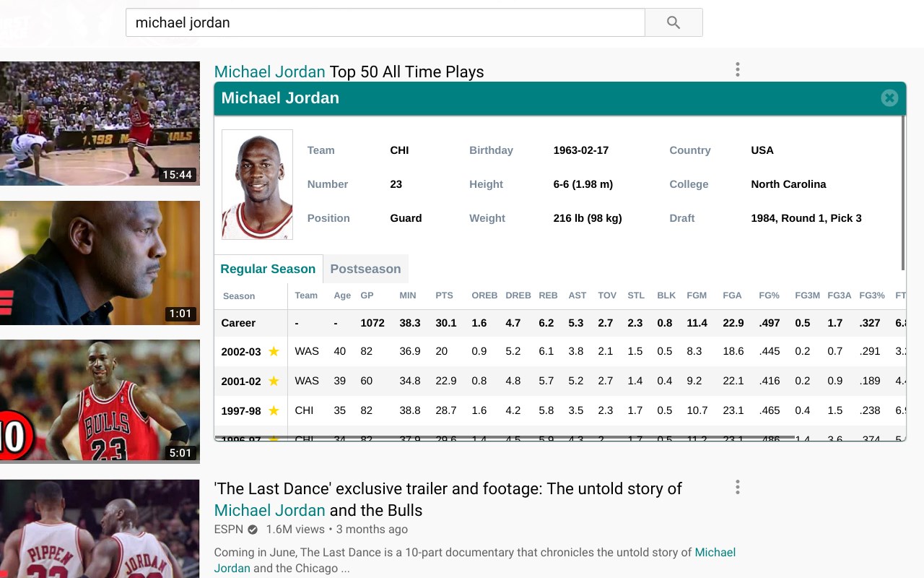Click the star icon for 2002-03 season
This screenshot has height=578, width=924.
click(274, 351)
